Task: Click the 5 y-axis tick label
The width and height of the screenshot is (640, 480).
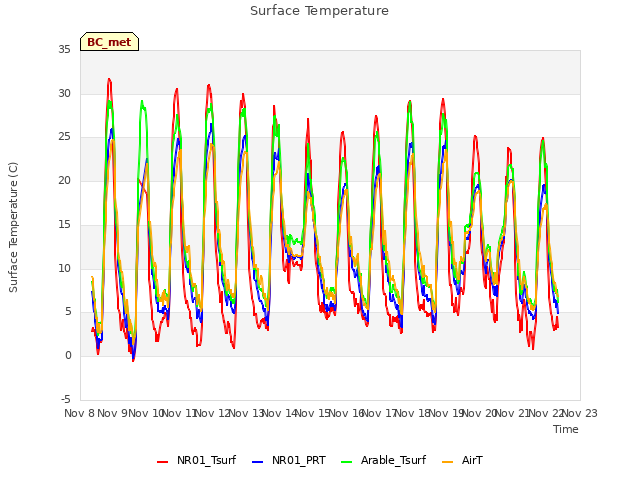Action: [68, 312]
